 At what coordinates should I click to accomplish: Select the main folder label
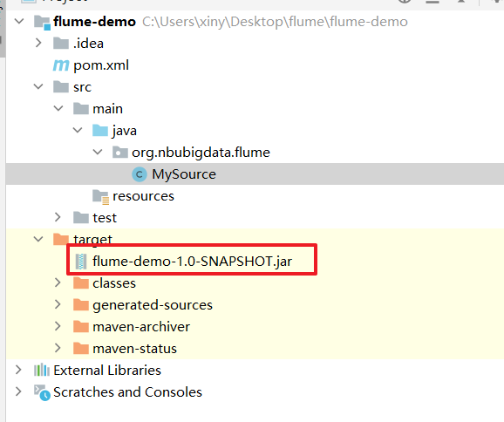107,109
